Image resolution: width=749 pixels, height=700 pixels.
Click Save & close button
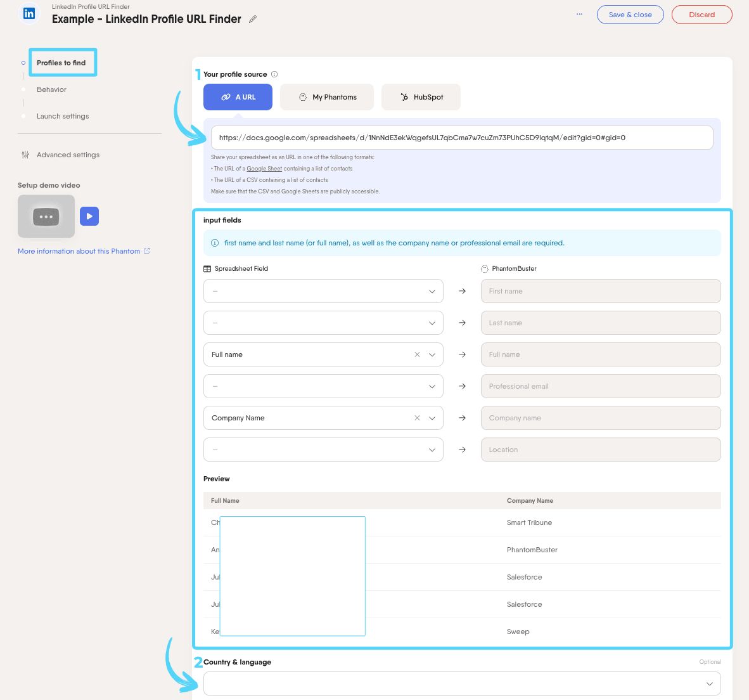630,15
